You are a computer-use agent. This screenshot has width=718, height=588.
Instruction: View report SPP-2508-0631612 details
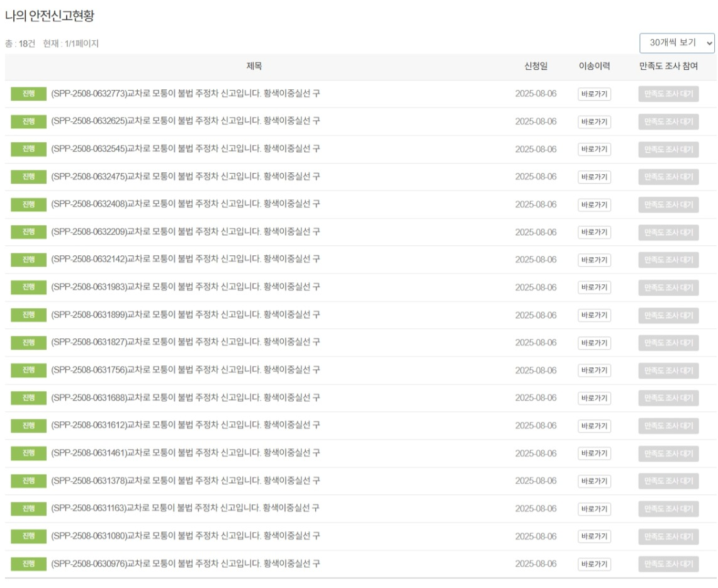(x=185, y=426)
